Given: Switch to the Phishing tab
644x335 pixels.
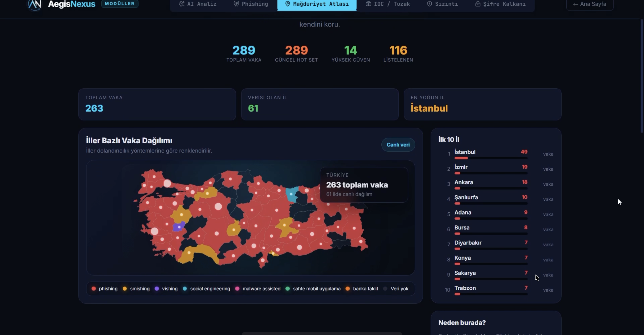Looking at the screenshot, I should pos(251,4).
